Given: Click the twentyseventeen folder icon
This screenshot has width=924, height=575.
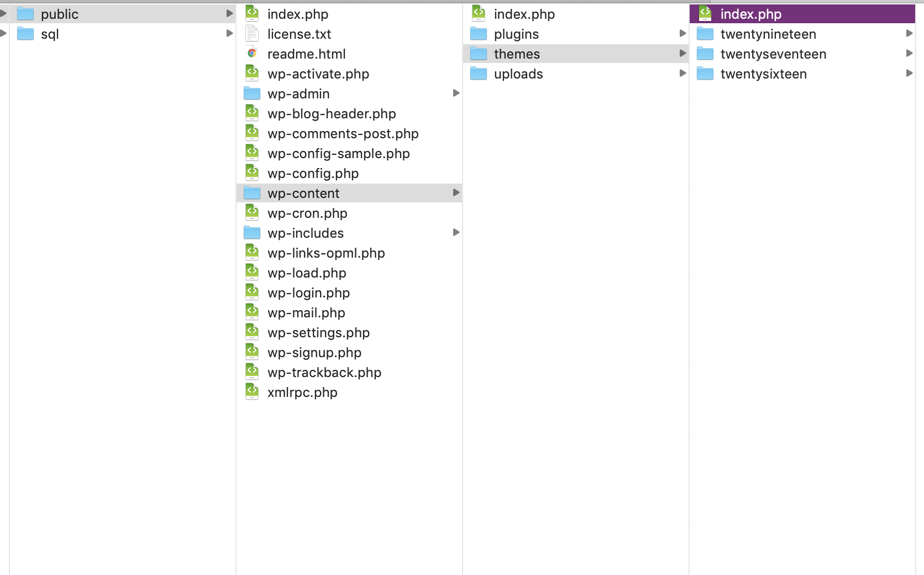Looking at the screenshot, I should point(705,54).
